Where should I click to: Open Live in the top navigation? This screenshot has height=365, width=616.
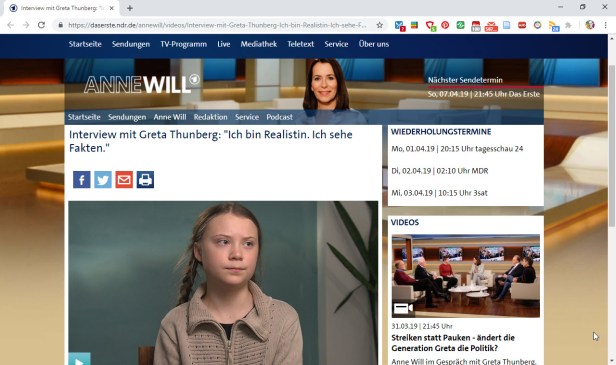(x=224, y=44)
